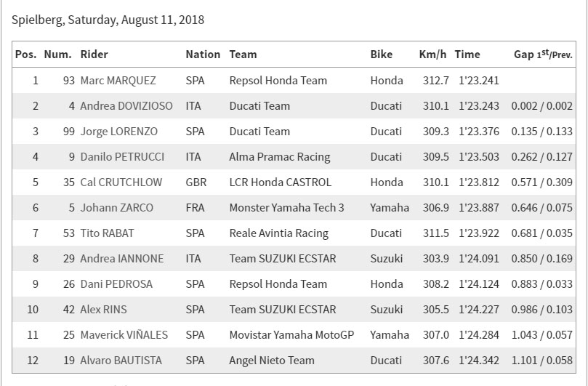Click the Reale Avintia Racing team cell

(x=279, y=233)
